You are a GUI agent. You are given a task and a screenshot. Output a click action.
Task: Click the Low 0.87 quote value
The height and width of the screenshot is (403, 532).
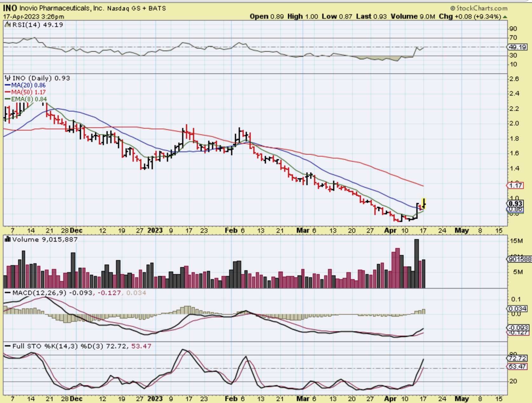(337, 17)
